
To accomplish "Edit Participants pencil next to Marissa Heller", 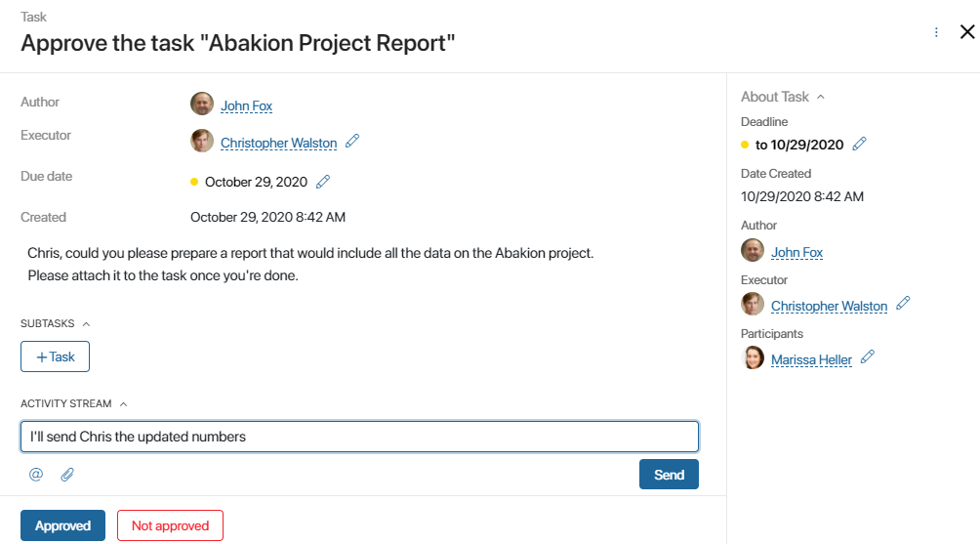I will [868, 357].
